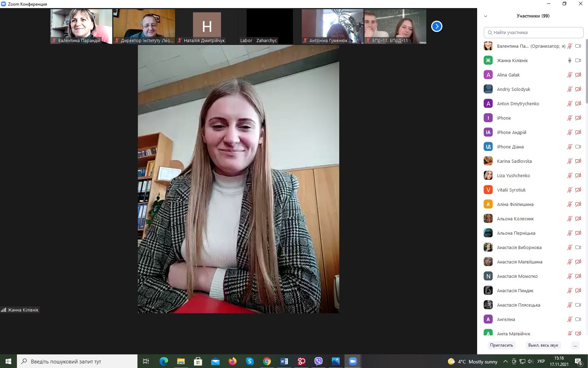Open Skype from the taskbar
588x368 pixels.
point(249,361)
